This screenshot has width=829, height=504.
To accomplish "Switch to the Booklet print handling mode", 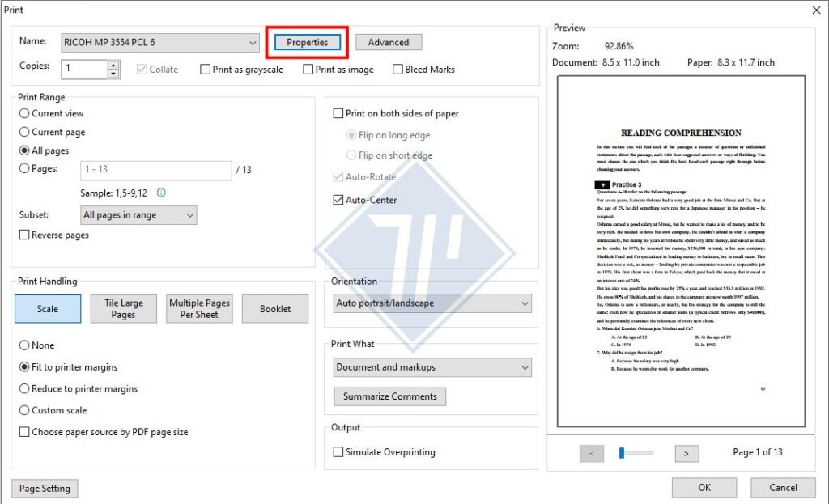I will (275, 308).
